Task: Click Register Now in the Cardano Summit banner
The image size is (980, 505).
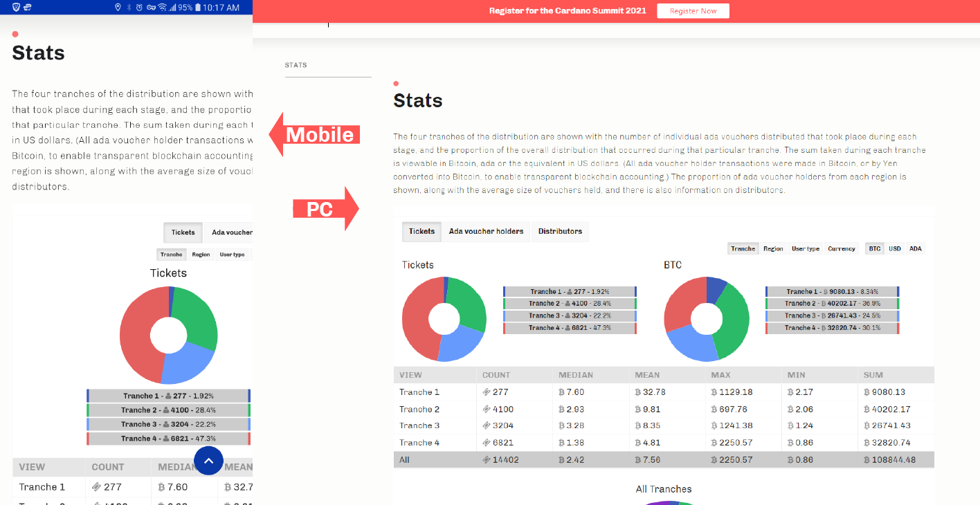Action: pos(693,11)
